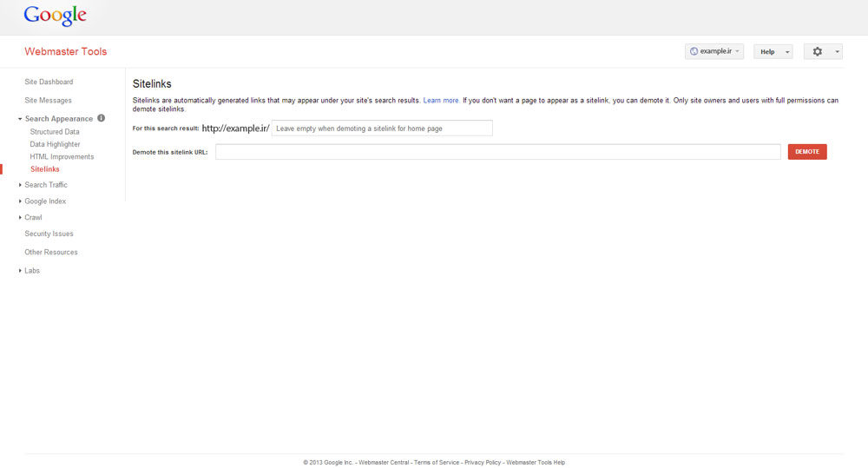
Task: Click the Webmaster Tools title link
Action: coord(66,51)
